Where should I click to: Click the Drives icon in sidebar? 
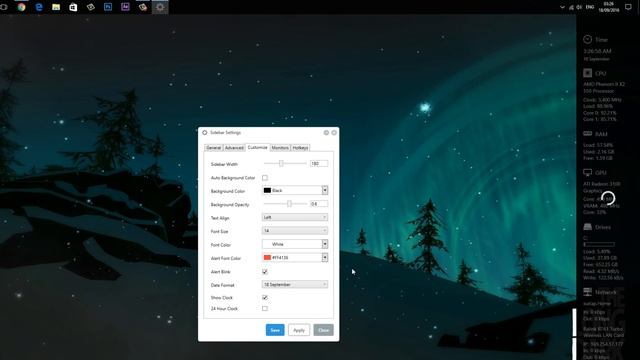click(587, 227)
